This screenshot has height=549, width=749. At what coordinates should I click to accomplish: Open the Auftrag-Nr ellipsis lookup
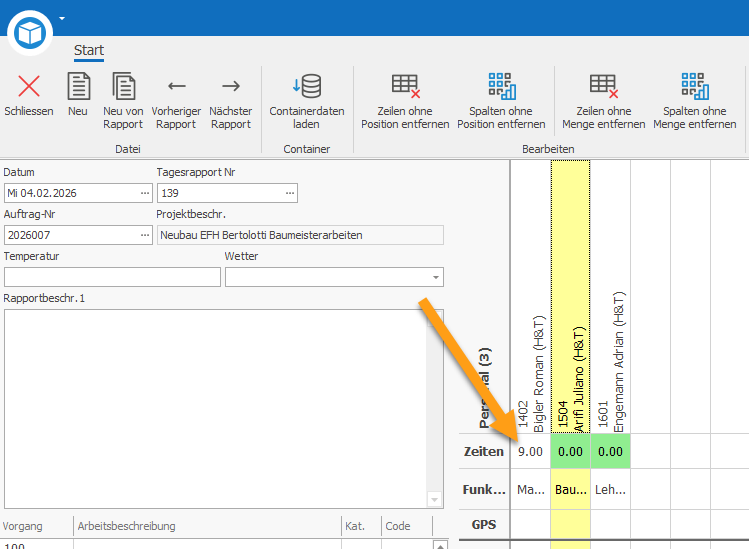[x=145, y=235]
